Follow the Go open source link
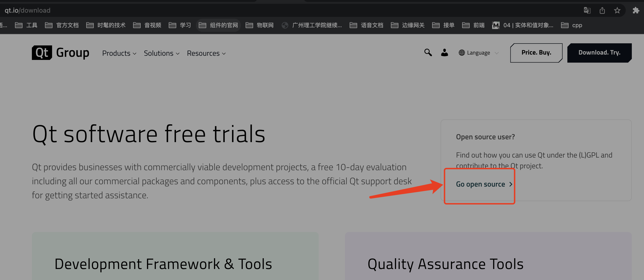 [484, 184]
